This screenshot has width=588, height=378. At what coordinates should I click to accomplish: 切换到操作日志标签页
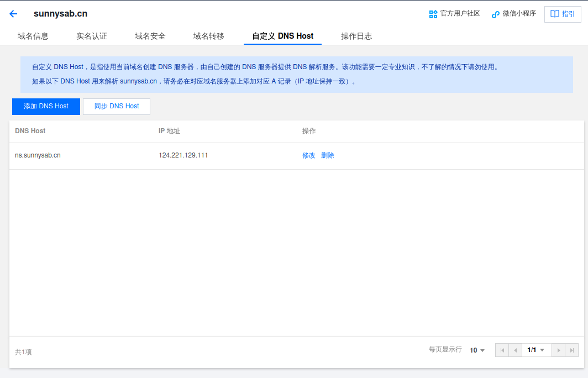(357, 36)
